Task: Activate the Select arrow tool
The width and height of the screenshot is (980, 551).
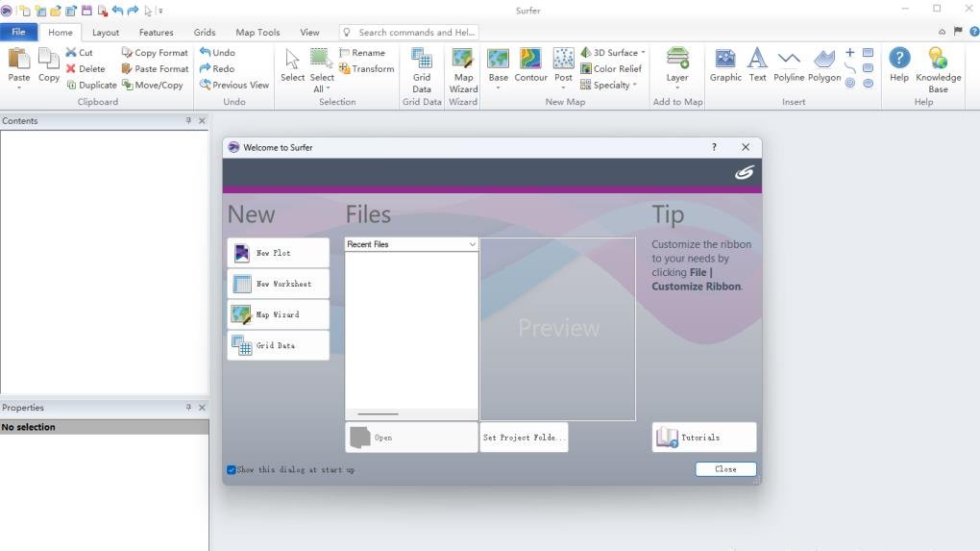Action: [292, 65]
